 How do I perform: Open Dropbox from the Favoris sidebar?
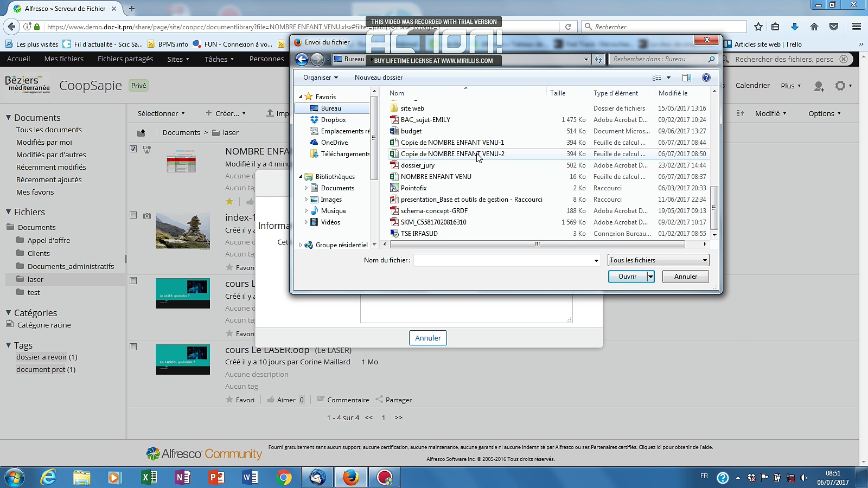332,119
